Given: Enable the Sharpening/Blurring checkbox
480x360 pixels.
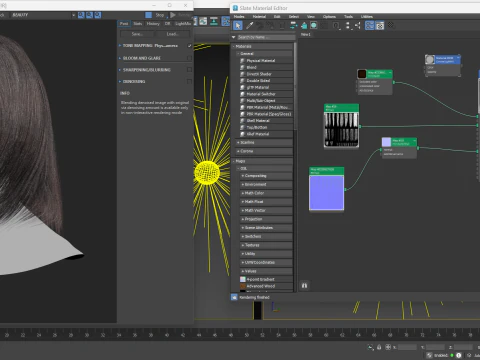Looking at the screenshot, I should tap(189, 70).
